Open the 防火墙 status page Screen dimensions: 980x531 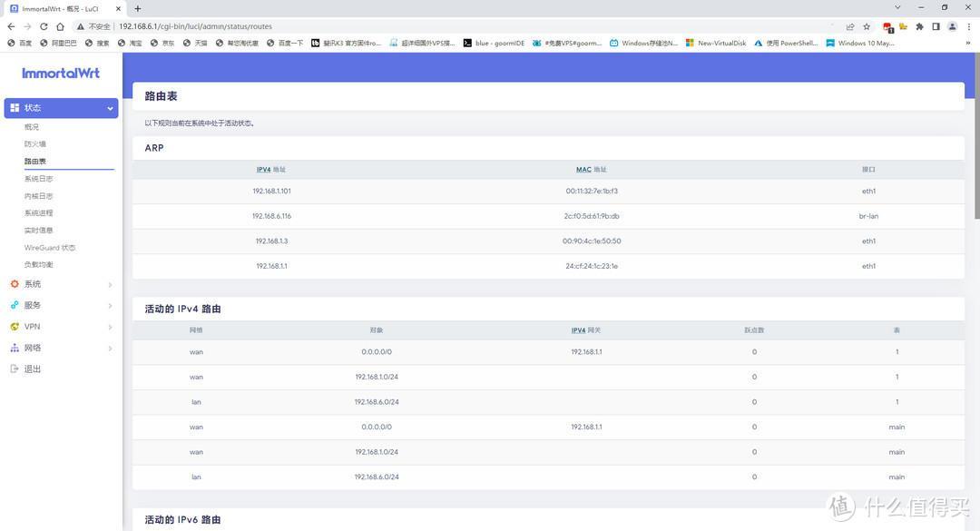(35, 143)
